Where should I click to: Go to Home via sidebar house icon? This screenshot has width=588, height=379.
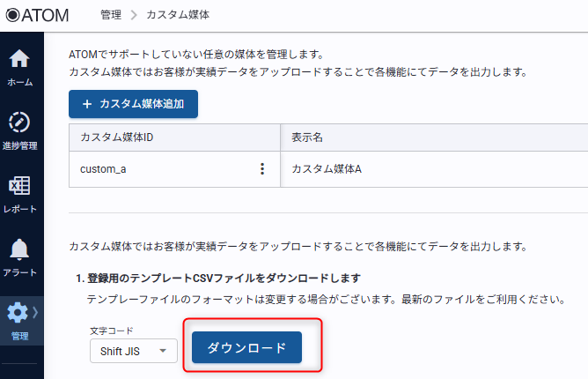(x=19, y=59)
